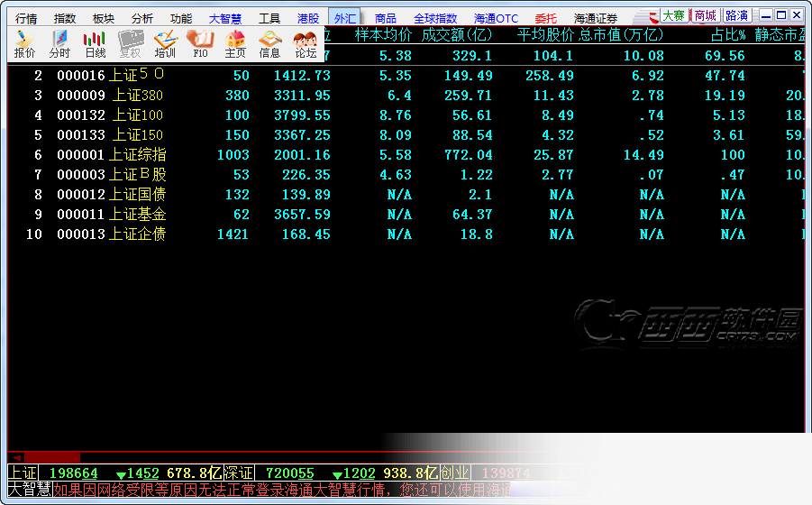The width and height of the screenshot is (812, 505).
Task: Select row 000011 上证基金
Action: [x=406, y=215]
